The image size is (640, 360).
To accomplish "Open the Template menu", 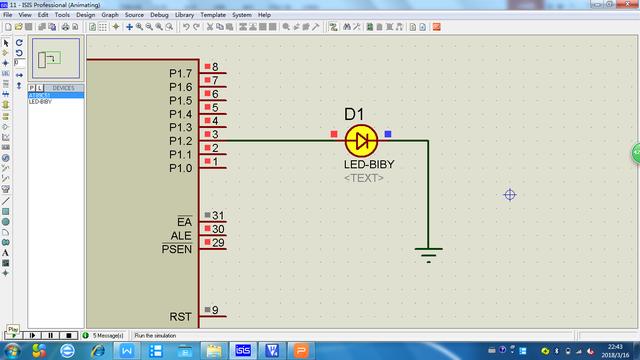I will [x=213, y=15].
